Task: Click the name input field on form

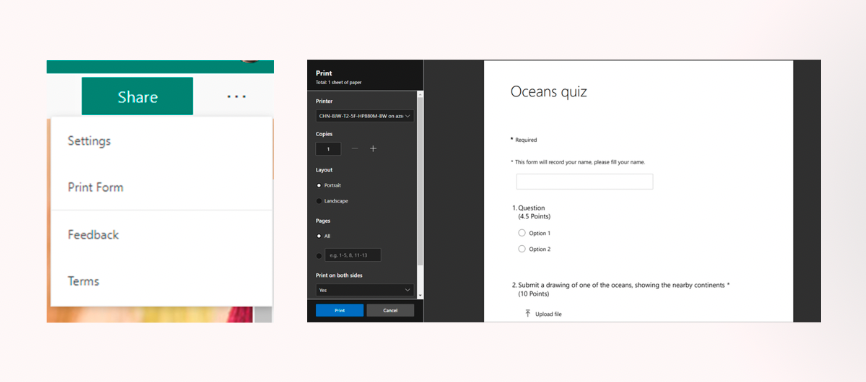Action: (584, 182)
